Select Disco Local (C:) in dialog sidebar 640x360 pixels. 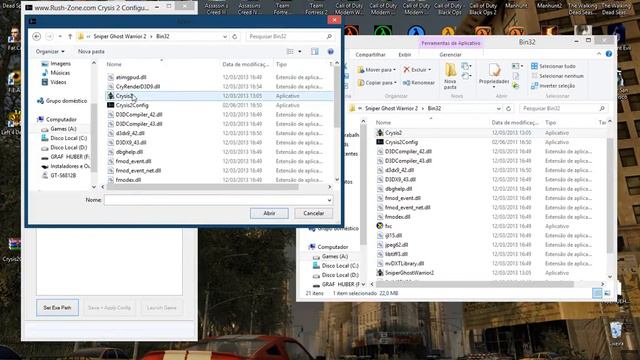pyautogui.click(x=69, y=138)
